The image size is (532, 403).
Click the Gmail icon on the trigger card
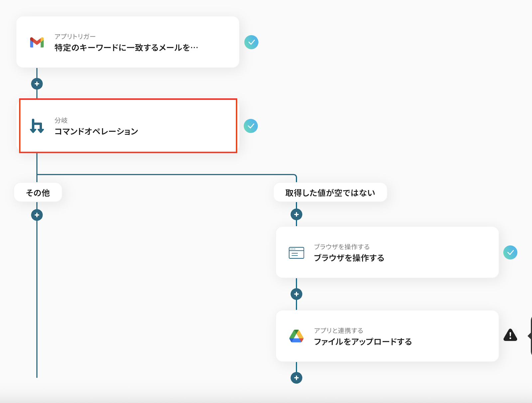click(37, 43)
